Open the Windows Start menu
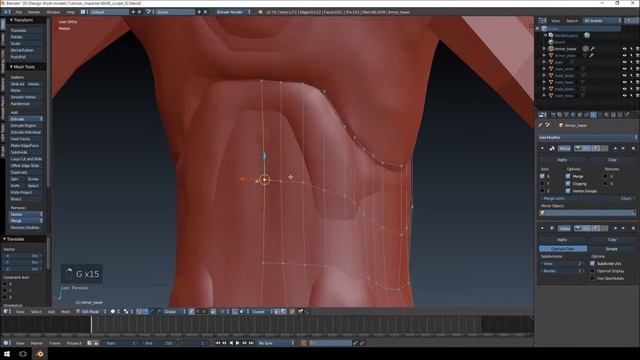This screenshot has width=640, height=360. click(x=7, y=354)
